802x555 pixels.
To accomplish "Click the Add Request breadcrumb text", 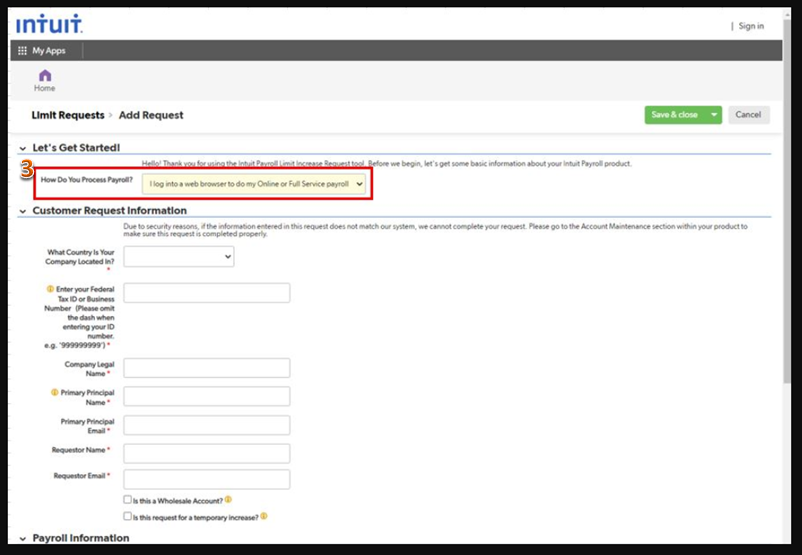I will point(151,115).
